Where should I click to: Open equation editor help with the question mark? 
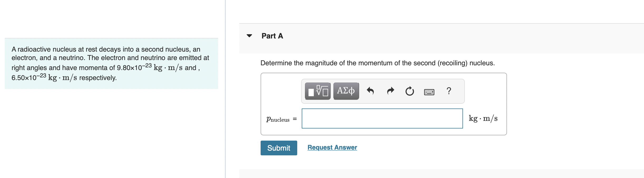point(449,91)
